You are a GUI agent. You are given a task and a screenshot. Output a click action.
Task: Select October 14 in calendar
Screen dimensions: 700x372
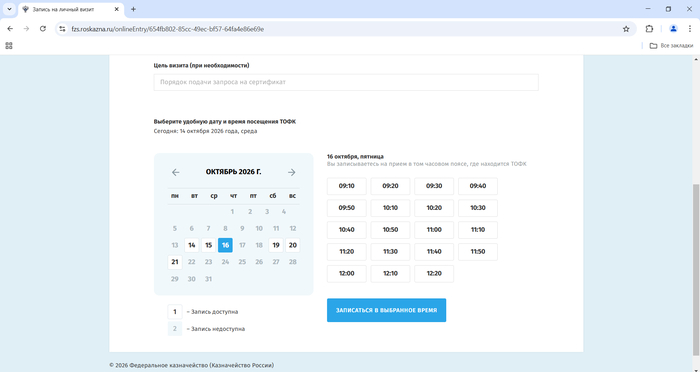192,245
